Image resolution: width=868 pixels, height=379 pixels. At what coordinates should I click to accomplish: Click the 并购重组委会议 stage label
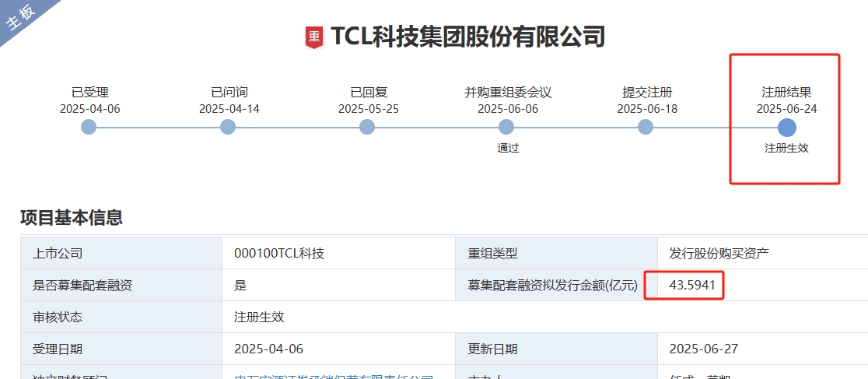coord(508,92)
